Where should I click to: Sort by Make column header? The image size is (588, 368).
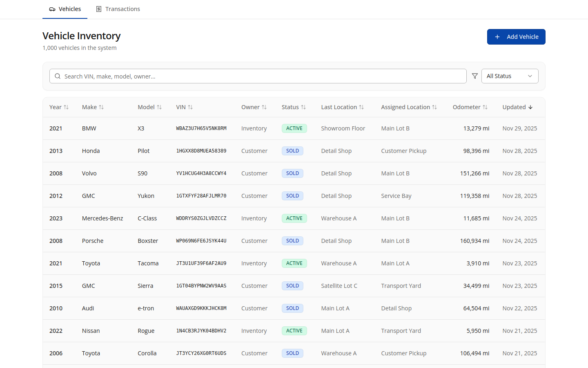coord(93,107)
